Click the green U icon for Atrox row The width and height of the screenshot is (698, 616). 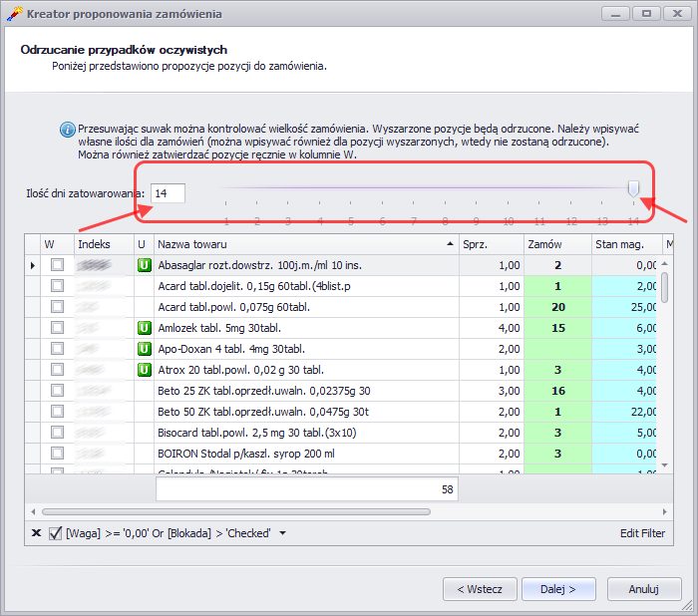(143, 370)
